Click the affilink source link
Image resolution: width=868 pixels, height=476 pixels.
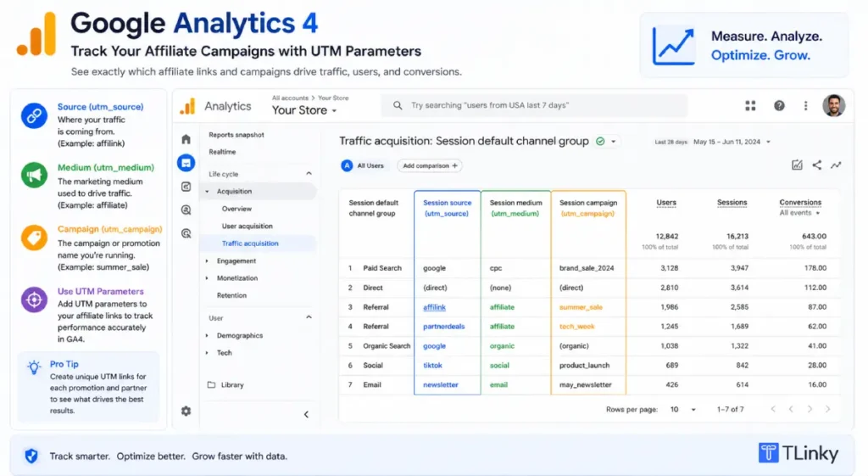434,307
